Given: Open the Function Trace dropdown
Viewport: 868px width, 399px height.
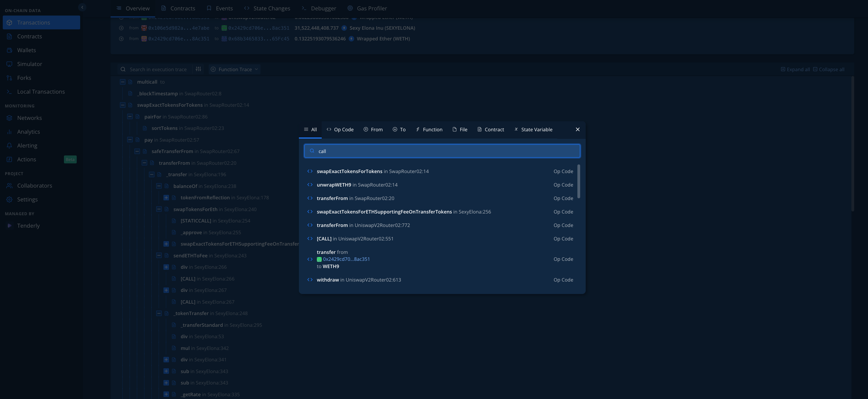Looking at the screenshot, I should click(x=235, y=69).
